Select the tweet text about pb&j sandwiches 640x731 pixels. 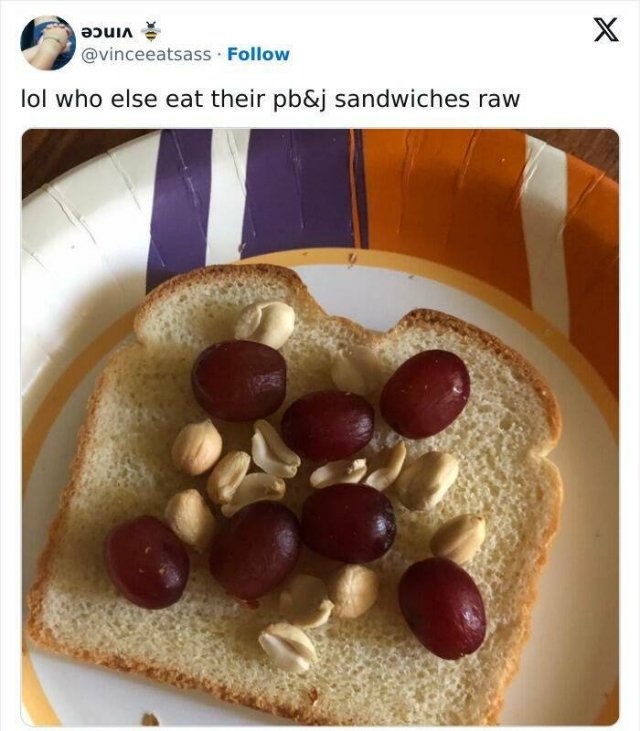(x=270, y=99)
